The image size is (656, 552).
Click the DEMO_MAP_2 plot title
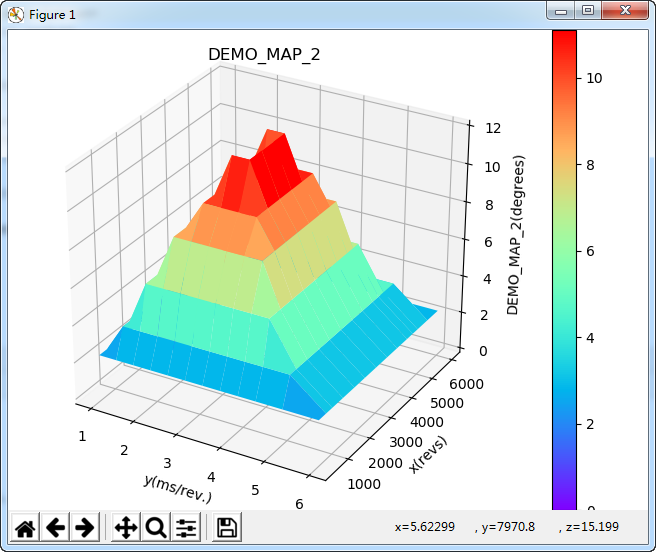264,54
